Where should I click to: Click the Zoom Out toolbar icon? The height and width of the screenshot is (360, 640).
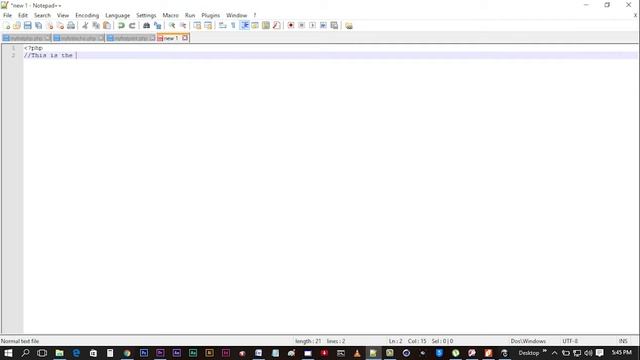[x=183, y=25]
